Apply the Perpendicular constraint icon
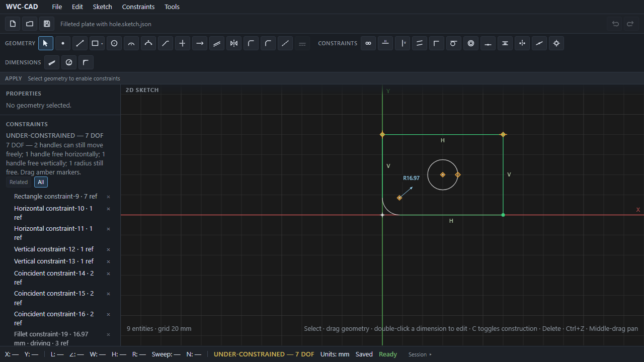The height and width of the screenshot is (362, 644). click(437, 43)
